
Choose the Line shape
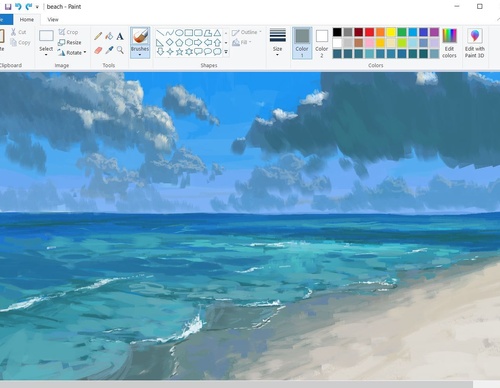(160, 33)
